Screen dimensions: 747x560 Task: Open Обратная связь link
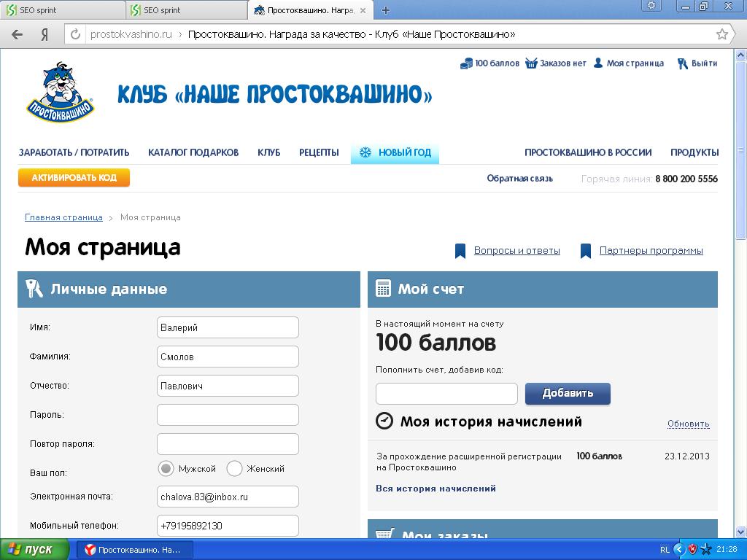click(x=519, y=179)
